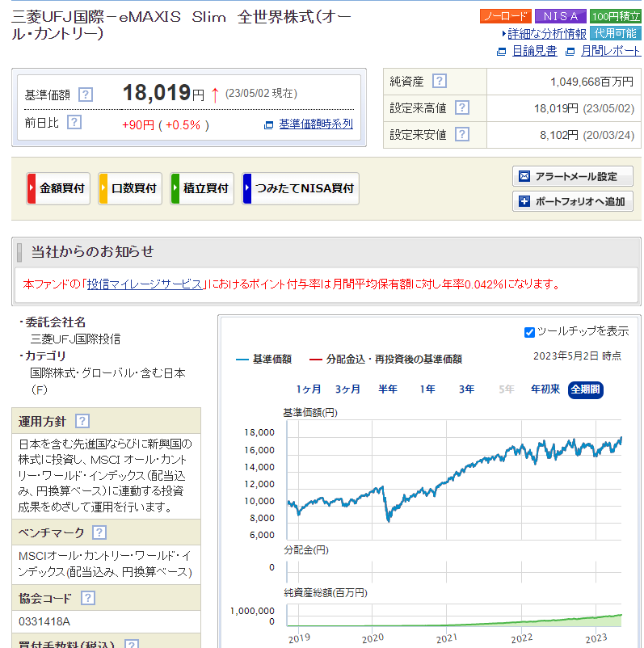The height and width of the screenshot is (648, 644).
Task: Click the 三菱UFJ国際投信 company name
Action: click(75, 339)
